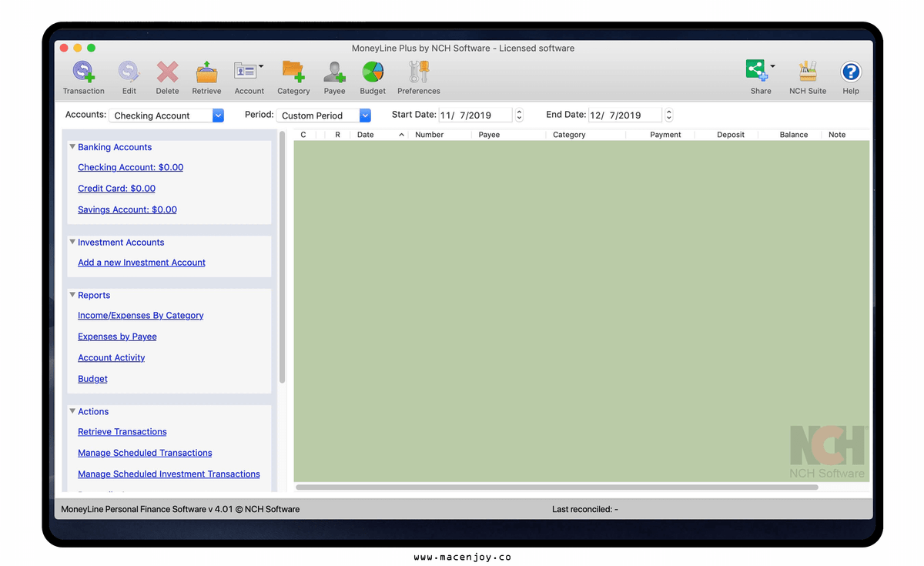Click the window's yellow minimize button
Screen dimensions: 924x566
pyautogui.click(x=78, y=48)
